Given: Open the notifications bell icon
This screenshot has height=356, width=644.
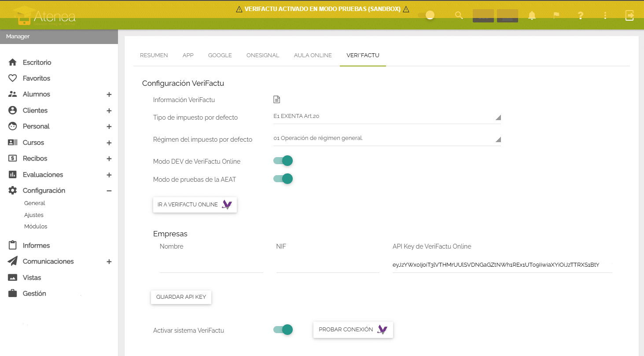Looking at the screenshot, I should pos(532,16).
